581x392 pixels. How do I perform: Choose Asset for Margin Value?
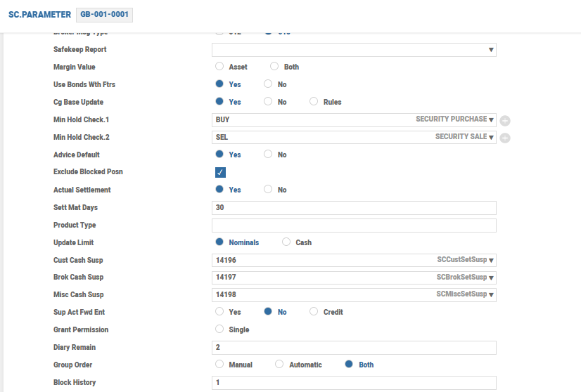point(219,67)
